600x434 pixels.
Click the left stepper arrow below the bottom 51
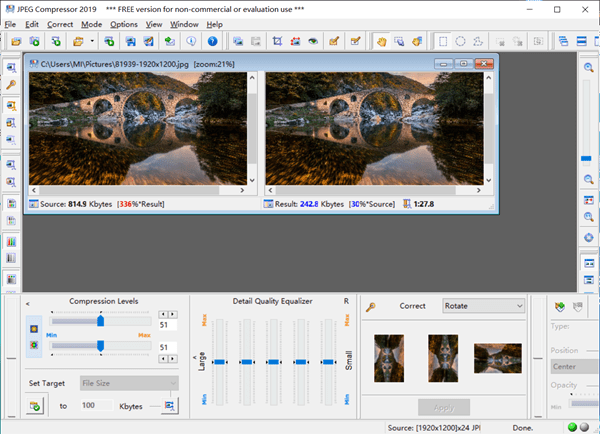click(163, 359)
